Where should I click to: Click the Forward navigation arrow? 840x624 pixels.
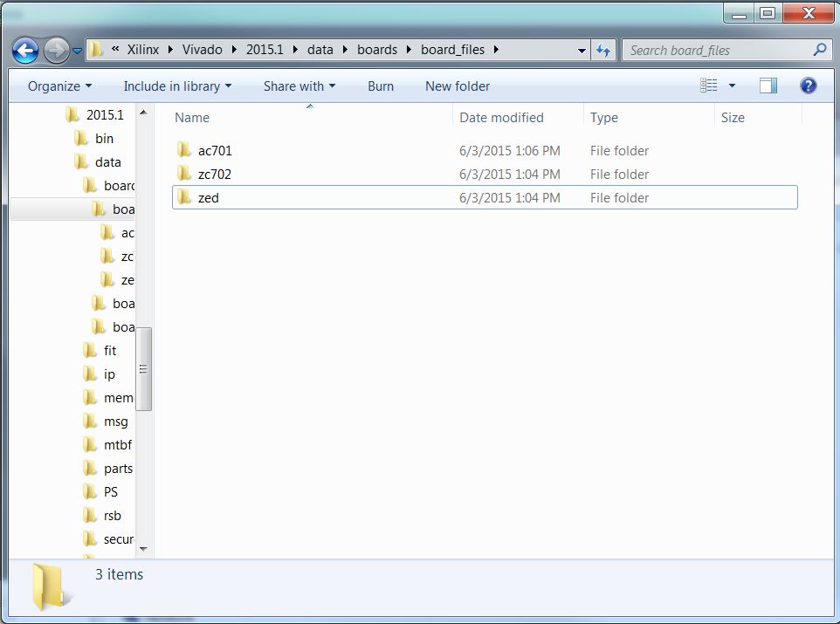(56, 51)
